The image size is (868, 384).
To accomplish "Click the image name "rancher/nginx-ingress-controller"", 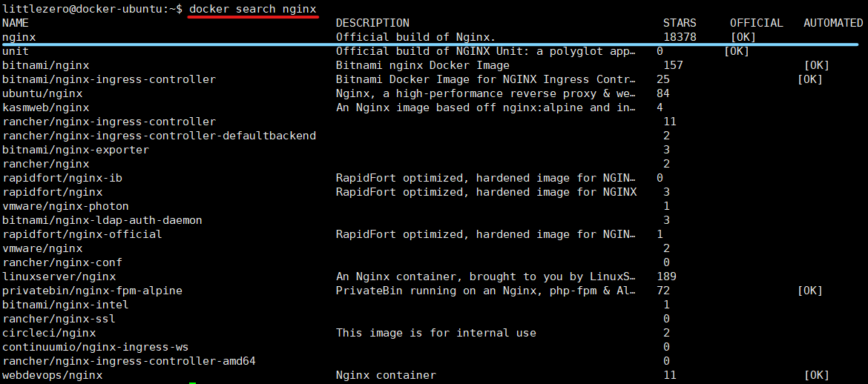I will pos(109,121).
